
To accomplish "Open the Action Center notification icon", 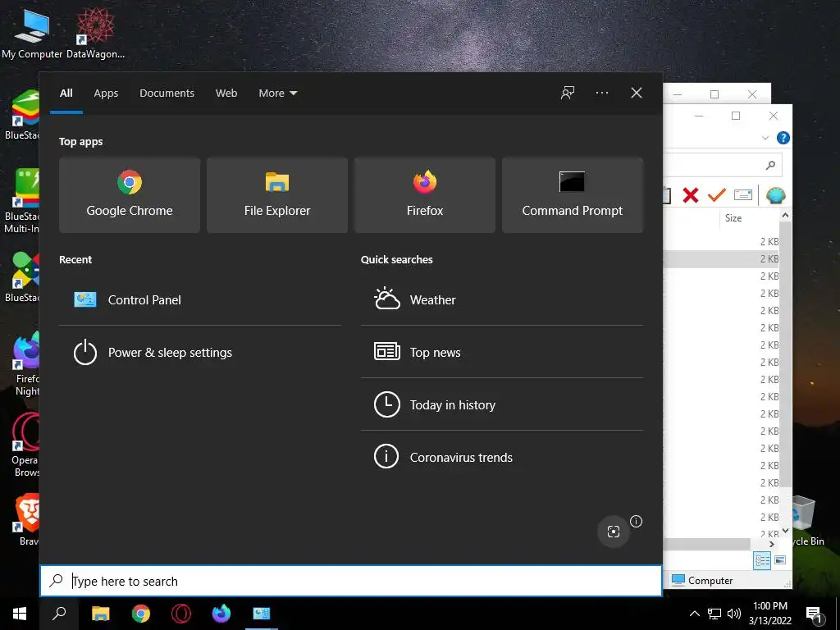I will click(x=815, y=614).
